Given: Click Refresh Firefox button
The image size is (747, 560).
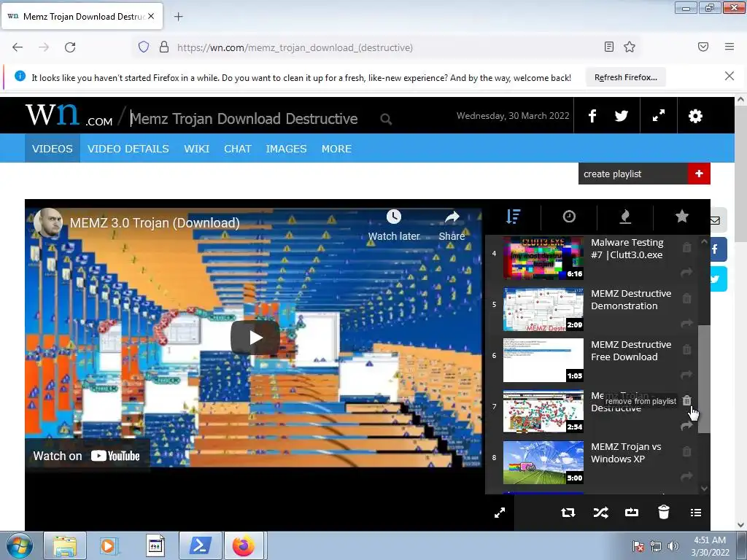Looking at the screenshot, I should point(625,77).
